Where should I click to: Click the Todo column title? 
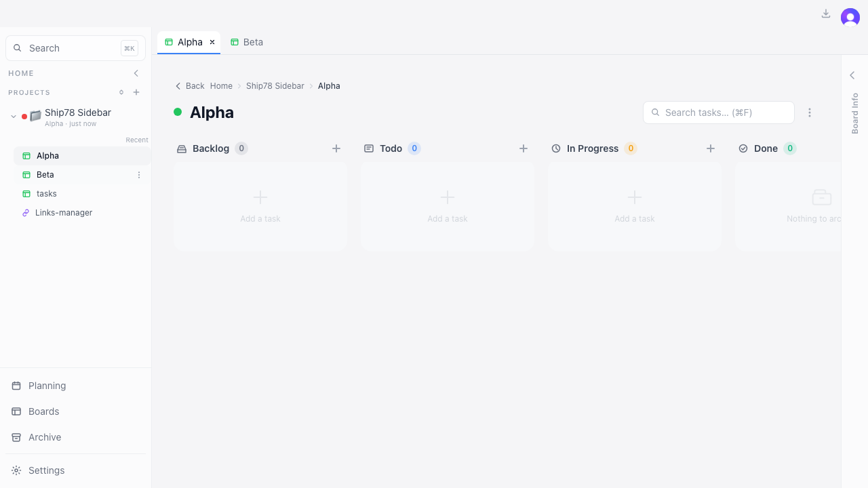[391, 148]
